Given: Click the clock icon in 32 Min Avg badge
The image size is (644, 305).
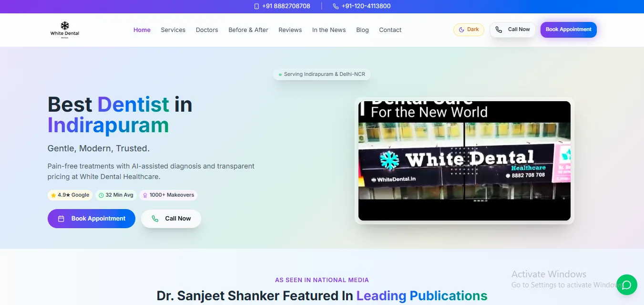Looking at the screenshot, I should click(101, 195).
